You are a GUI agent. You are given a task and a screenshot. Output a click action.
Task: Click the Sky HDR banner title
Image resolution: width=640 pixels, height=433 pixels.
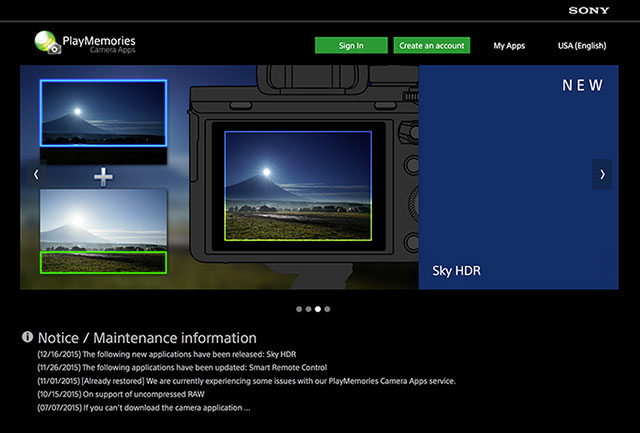coord(456,271)
